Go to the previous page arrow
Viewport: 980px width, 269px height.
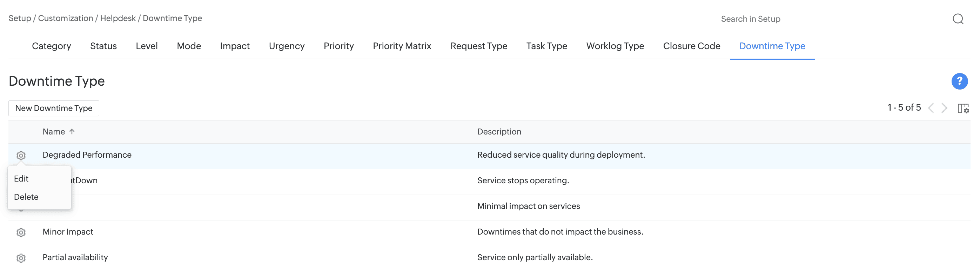931,108
